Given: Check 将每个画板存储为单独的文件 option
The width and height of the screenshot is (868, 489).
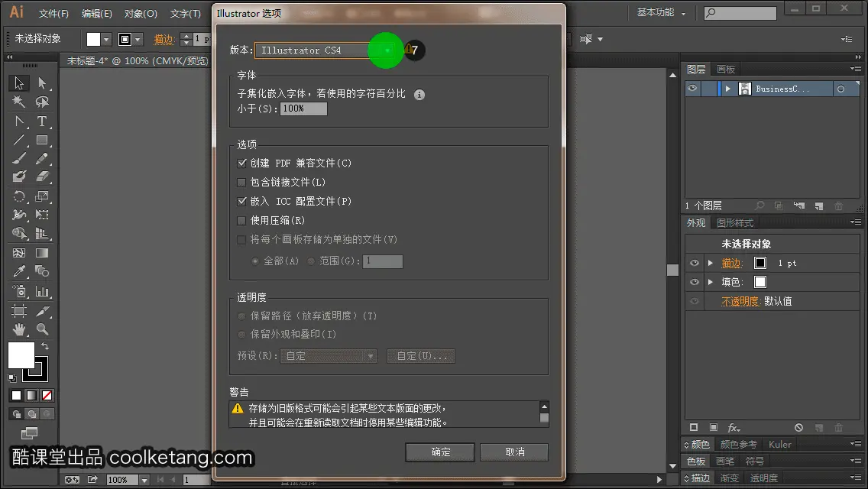Looking at the screenshot, I should coord(241,240).
